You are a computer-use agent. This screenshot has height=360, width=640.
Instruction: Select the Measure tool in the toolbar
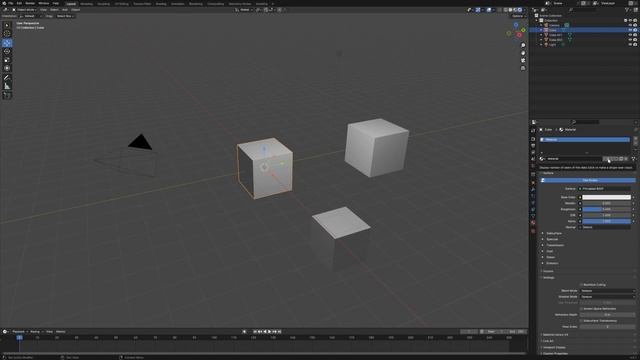click(7, 86)
